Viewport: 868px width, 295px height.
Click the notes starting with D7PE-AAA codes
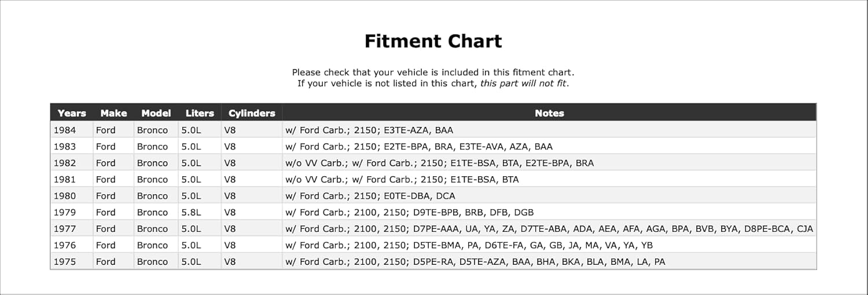tap(549, 229)
